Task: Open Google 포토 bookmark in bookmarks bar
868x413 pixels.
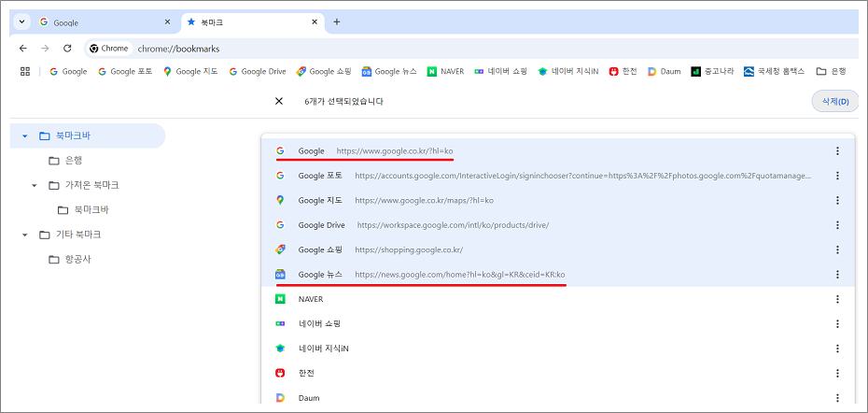Action: 124,72
